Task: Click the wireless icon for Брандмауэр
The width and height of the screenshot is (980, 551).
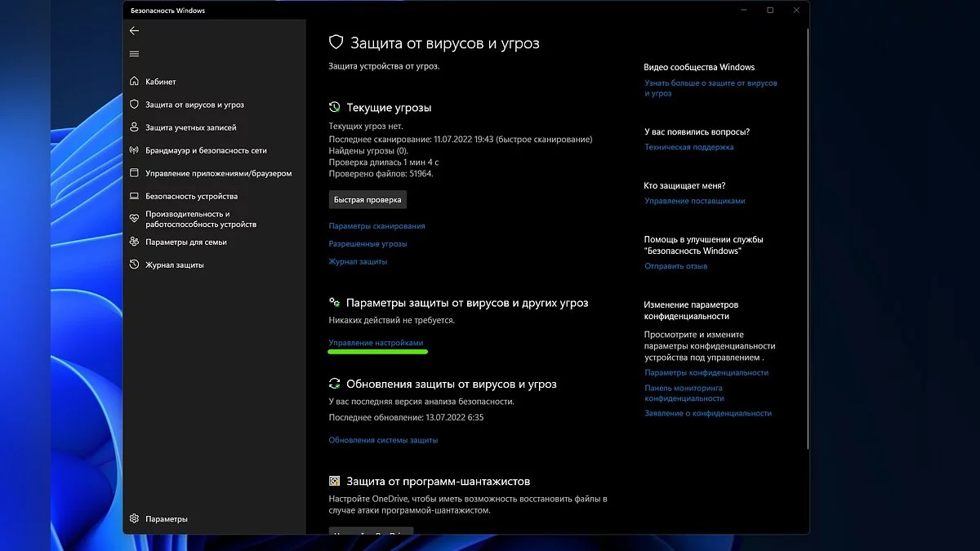Action: (x=134, y=150)
